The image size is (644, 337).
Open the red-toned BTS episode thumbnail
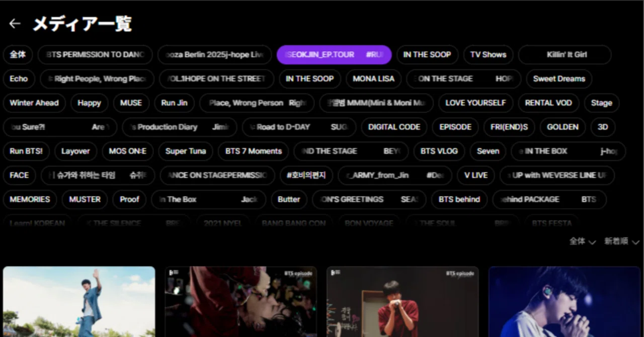tap(241, 302)
